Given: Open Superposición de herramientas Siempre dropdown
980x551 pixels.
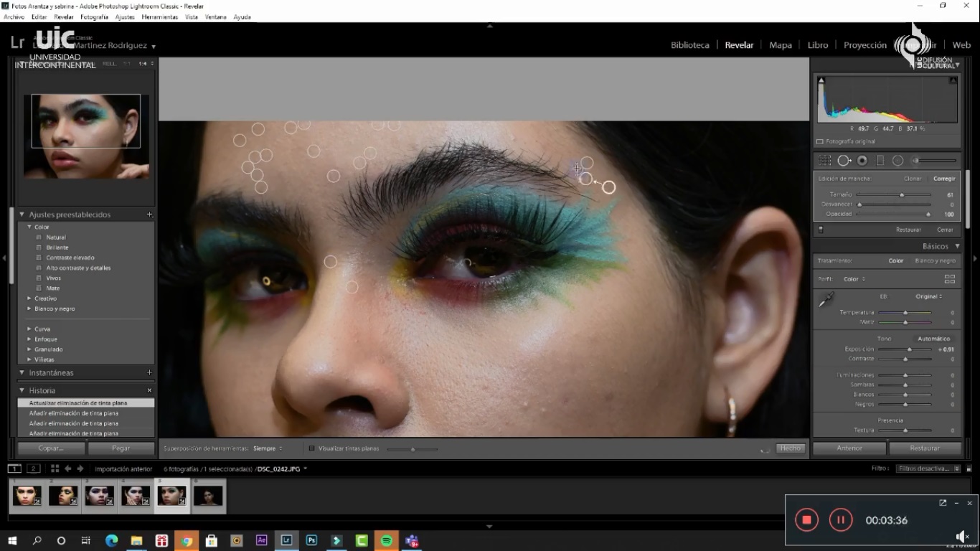Looking at the screenshot, I should [268, 448].
